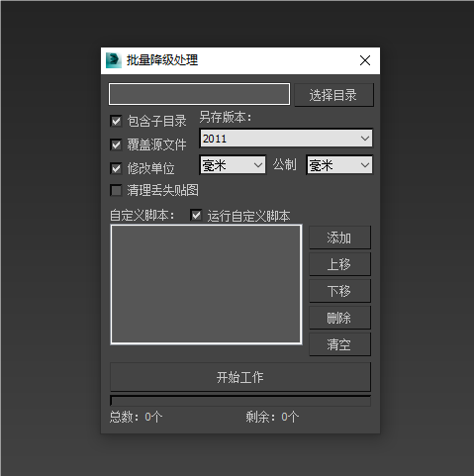Click the progress bar below 开始工作
Screen dimensions: 474x476
(240, 401)
